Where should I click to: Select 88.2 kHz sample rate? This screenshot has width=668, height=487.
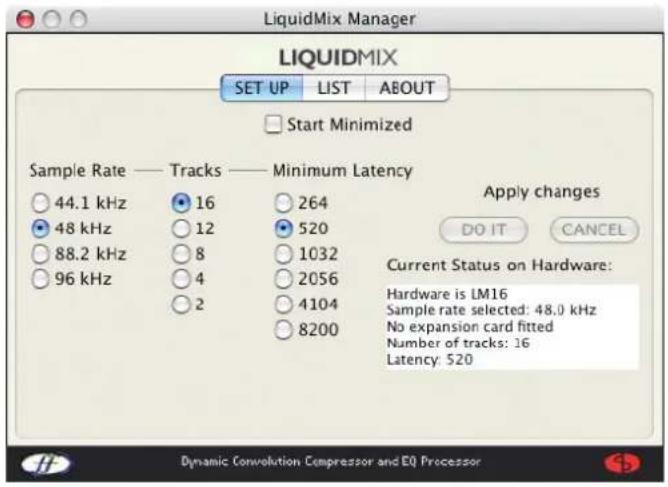pos(40,254)
